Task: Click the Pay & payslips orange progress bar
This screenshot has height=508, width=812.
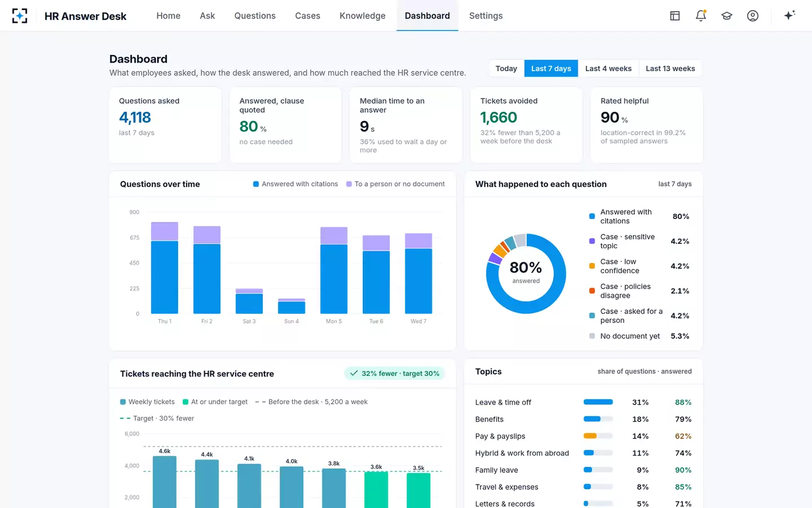Action: coord(598,436)
